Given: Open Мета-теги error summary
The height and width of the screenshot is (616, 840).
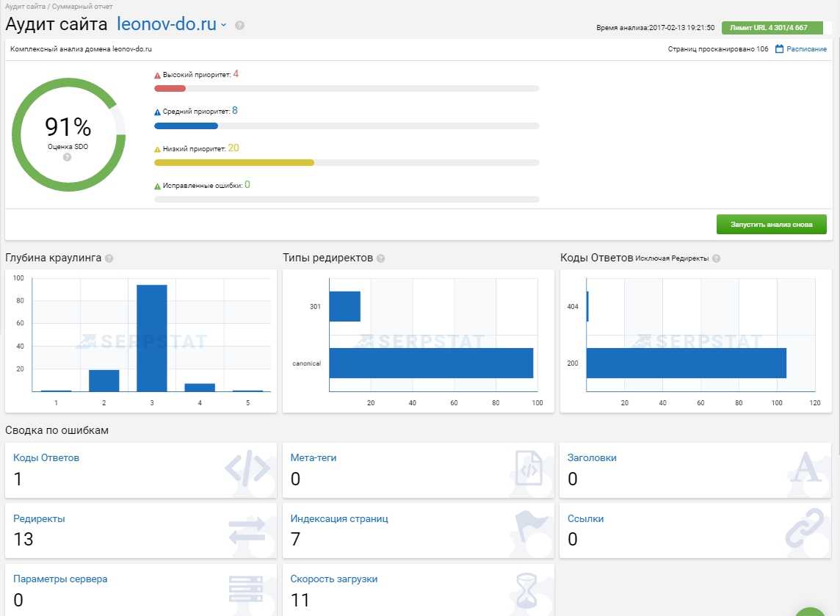Looking at the screenshot, I should 314,457.
